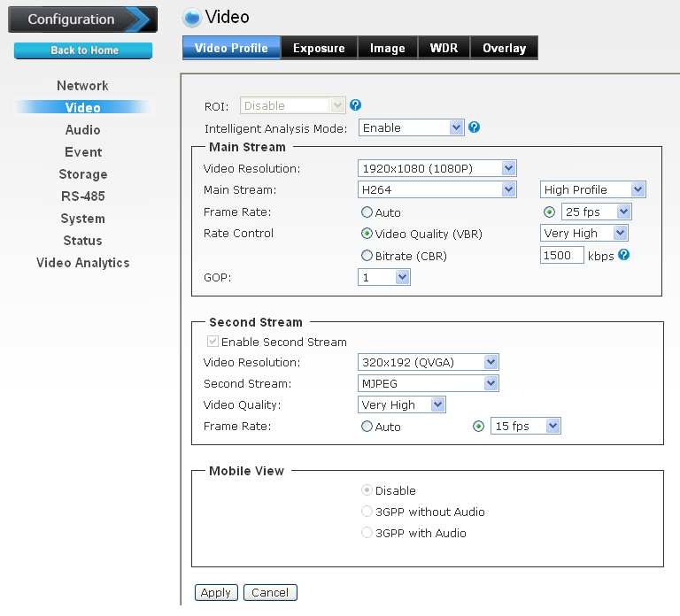Click the Apply button
Image resolution: width=680 pixels, height=616 pixels.
point(216,592)
